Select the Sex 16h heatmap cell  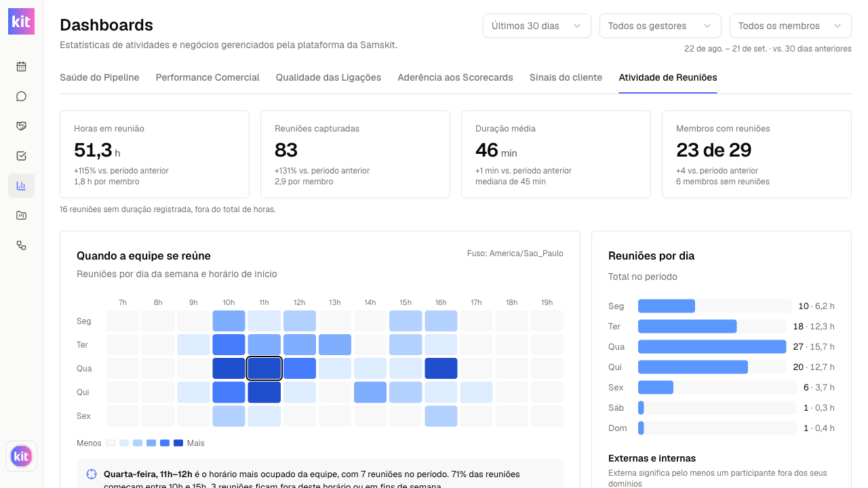(441, 416)
